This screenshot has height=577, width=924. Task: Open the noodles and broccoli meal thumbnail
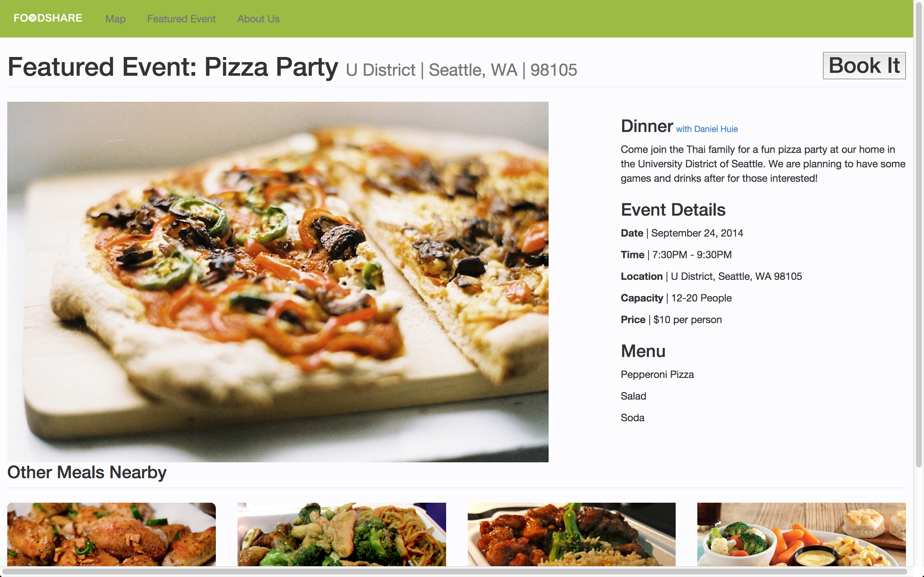tap(341, 534)
